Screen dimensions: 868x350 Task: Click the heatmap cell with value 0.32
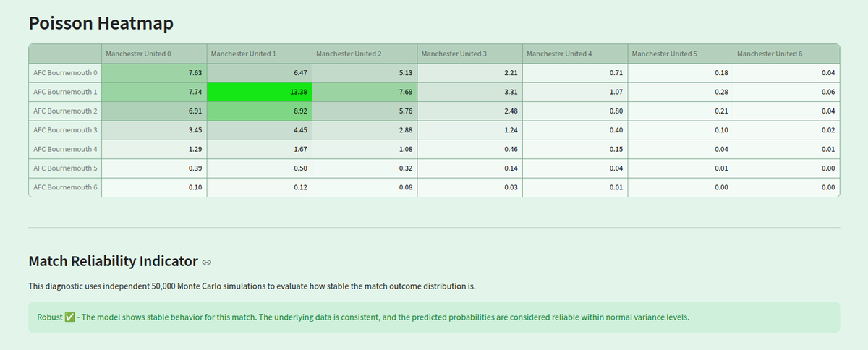pyautogui.click(x=365, y=168)
